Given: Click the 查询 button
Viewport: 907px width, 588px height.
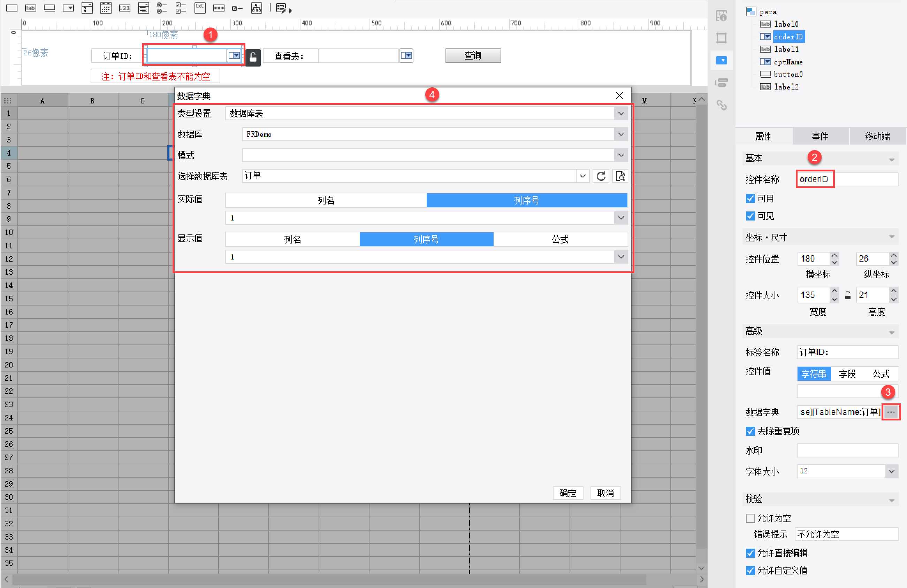Looking at the screenshot, I should [x=473, y=56].
